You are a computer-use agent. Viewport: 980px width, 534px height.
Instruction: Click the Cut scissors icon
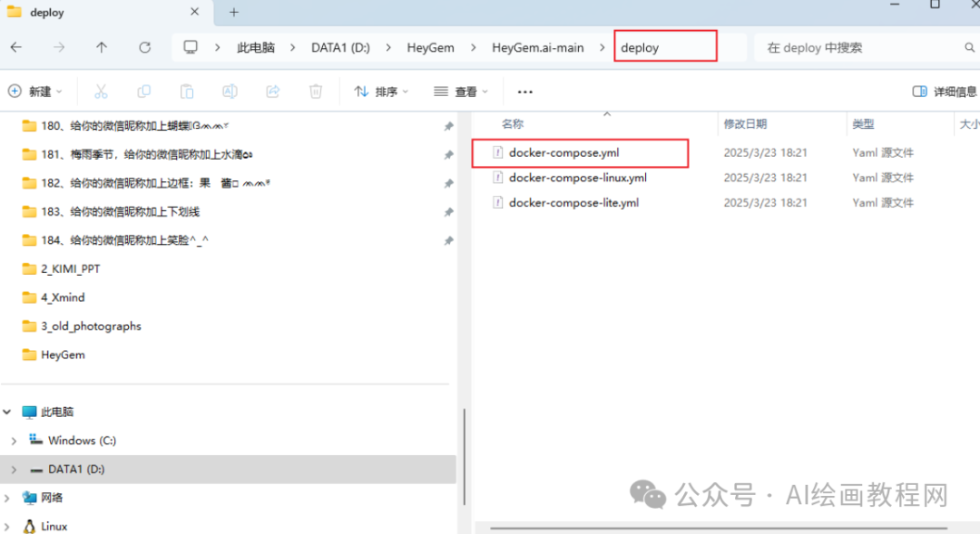(101, 92)
